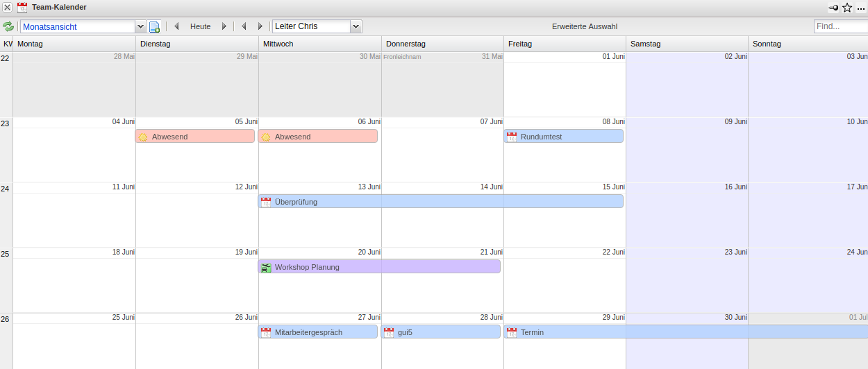Screen dimensions: 868x369
Task: Click sun icon of Abwesend on 05 Juni
Action: (143, 137)
